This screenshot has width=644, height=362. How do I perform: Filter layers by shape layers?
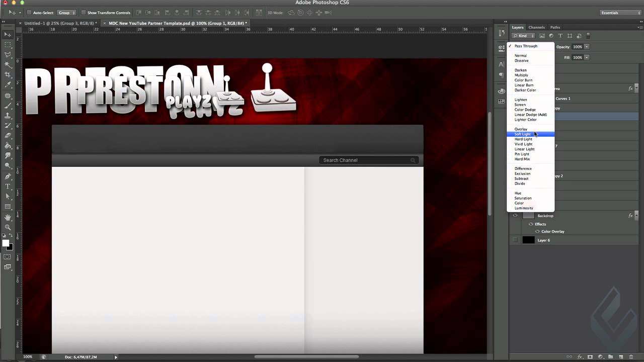click(x=570, y=36)
